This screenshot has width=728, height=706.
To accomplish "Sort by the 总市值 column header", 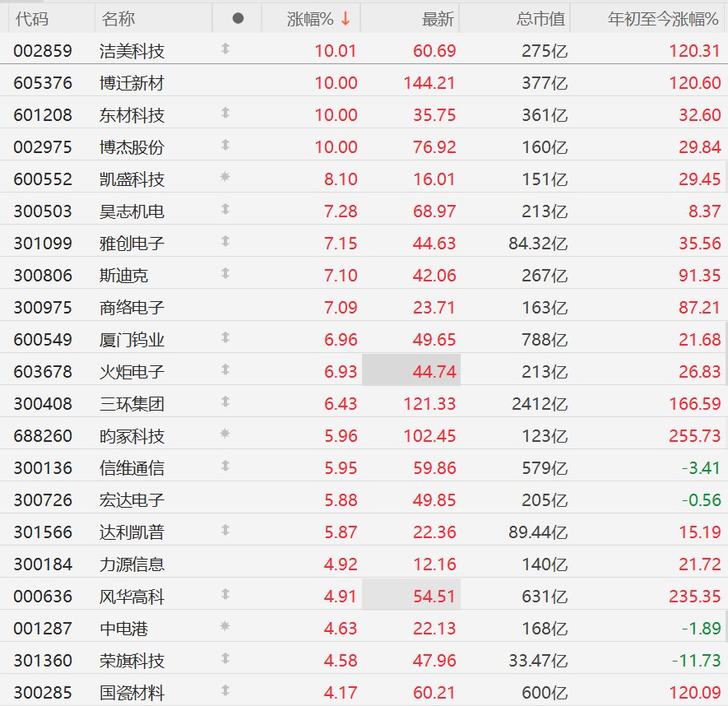I will pos(541,19).
